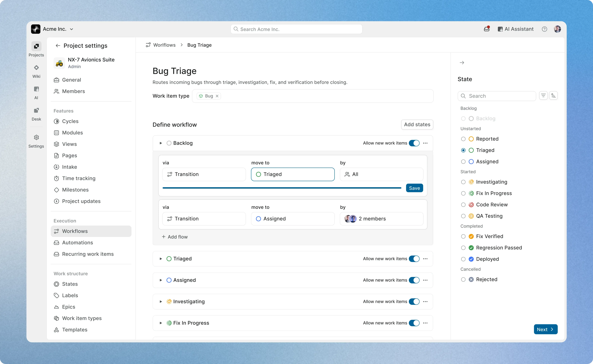Toggle Allow new work items for Fix In Progress
Viewport: 593px width, 364px height.
[414, 323]
